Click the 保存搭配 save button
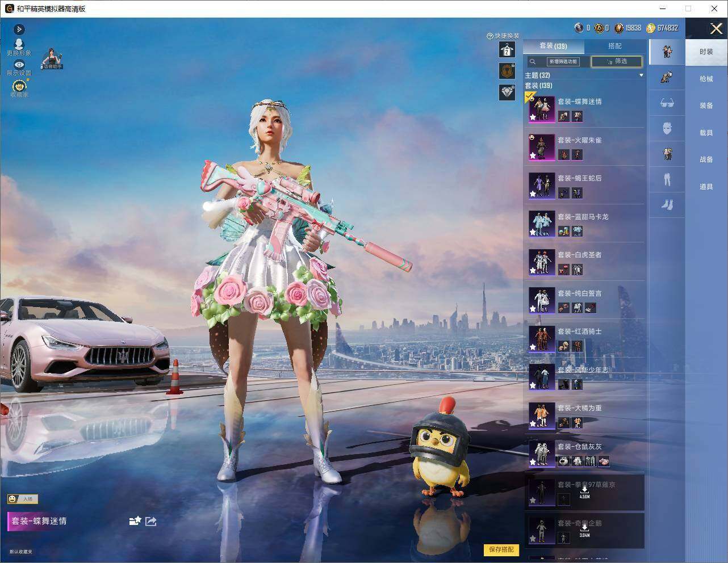 pos(501,549)
